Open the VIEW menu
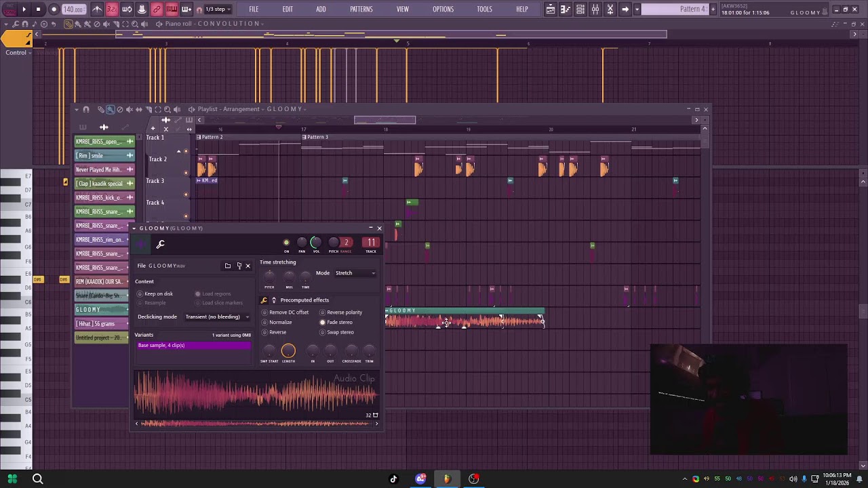 coord(403,9)
